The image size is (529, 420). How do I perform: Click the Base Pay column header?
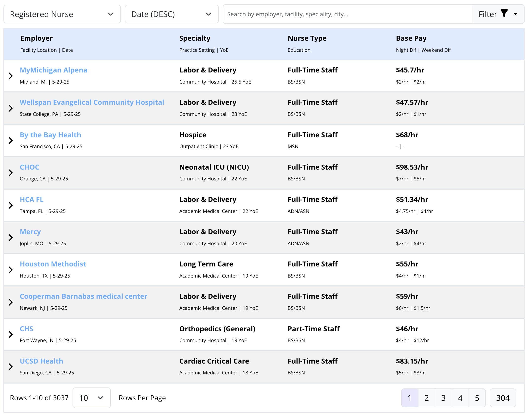click(411, 38)
